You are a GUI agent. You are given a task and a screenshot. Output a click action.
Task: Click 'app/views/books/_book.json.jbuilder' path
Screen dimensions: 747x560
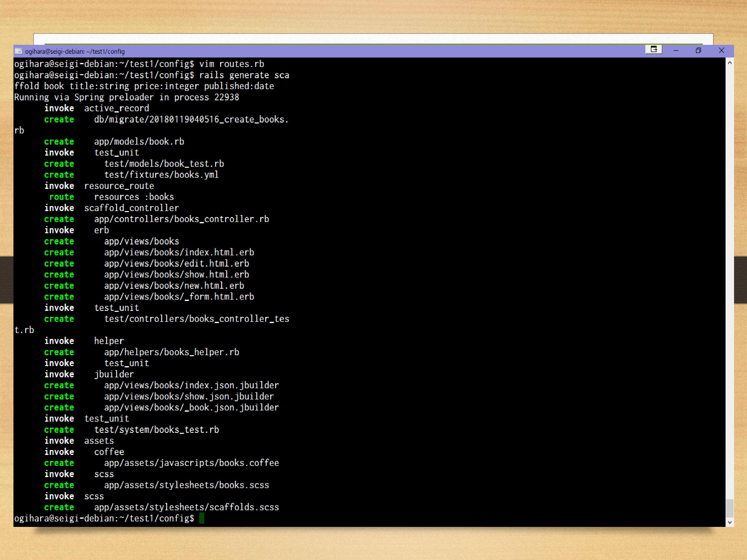[191, 407]
